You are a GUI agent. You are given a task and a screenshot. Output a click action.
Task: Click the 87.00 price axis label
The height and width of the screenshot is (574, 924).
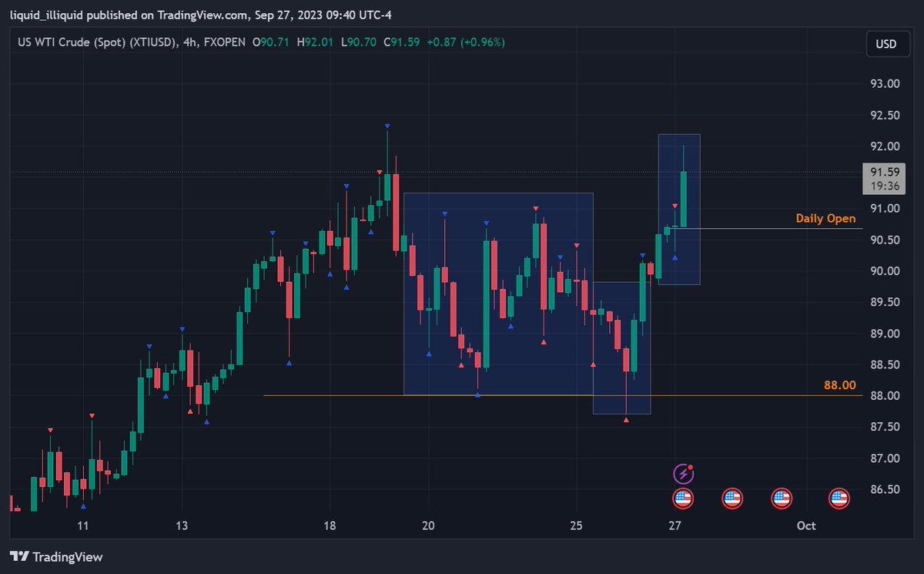886,458
